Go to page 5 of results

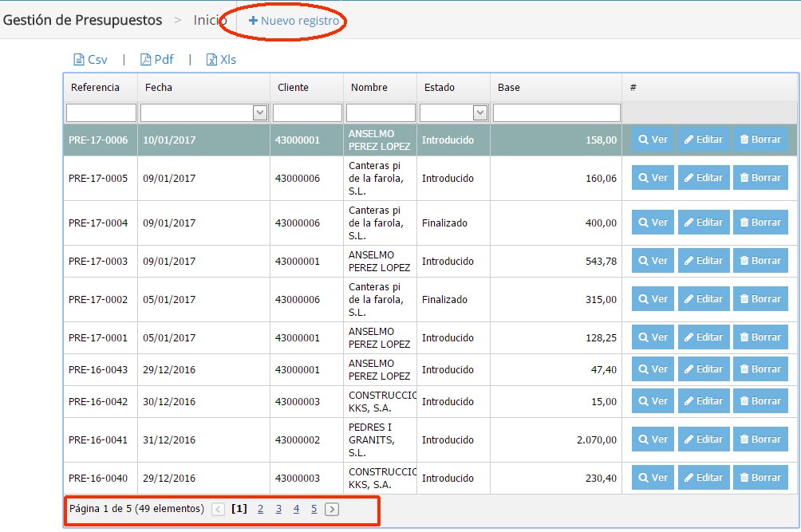coord(314,509)
